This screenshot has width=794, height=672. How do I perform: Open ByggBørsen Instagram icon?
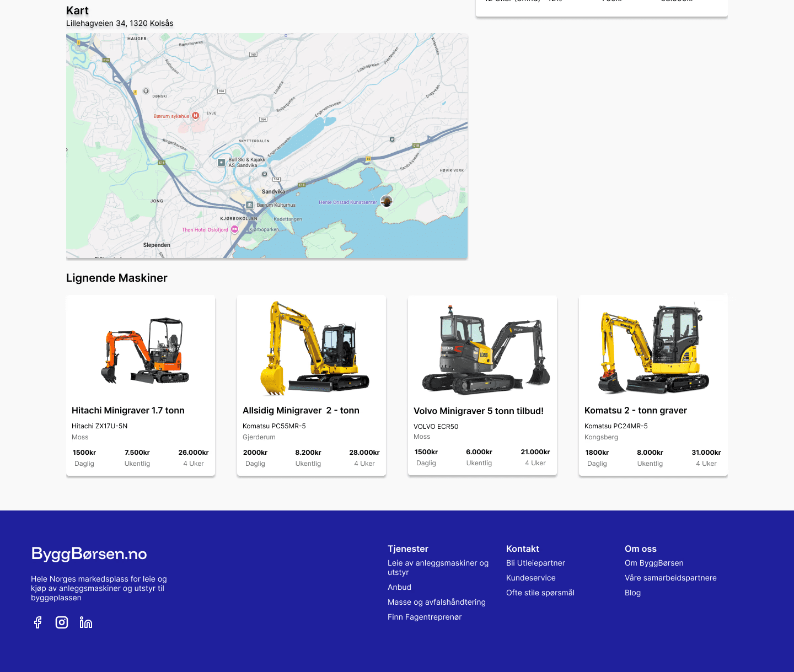pyautogui.click(x=62, y=622)
